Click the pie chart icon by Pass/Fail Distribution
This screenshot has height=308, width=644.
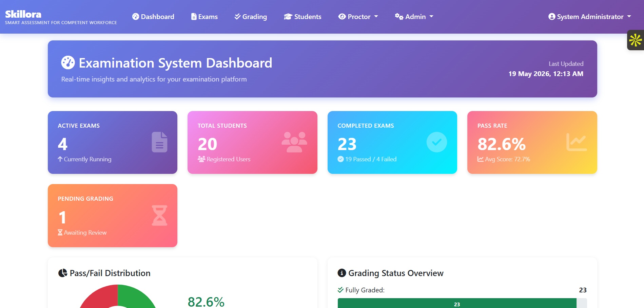pos(63,273)
